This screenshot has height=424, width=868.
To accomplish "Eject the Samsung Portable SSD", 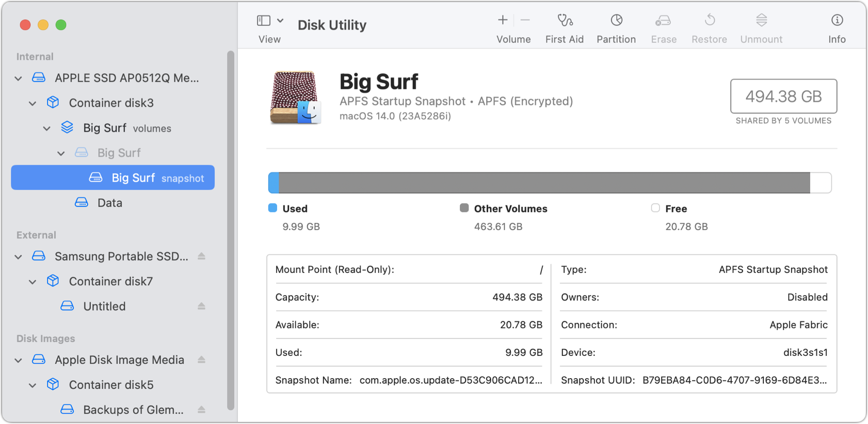I will [202, 256].
